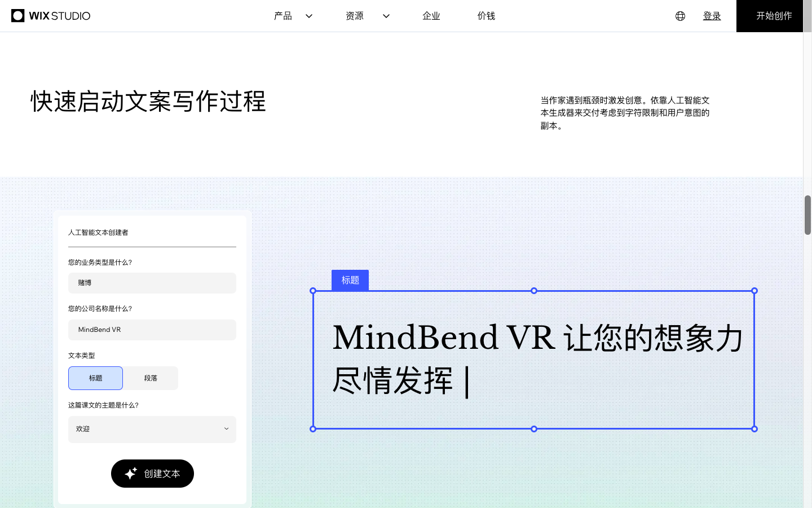Click the label 您的业务类型是什么?
Image resolution: width=812 pixels, height=508 pixels.
(100, 262)
